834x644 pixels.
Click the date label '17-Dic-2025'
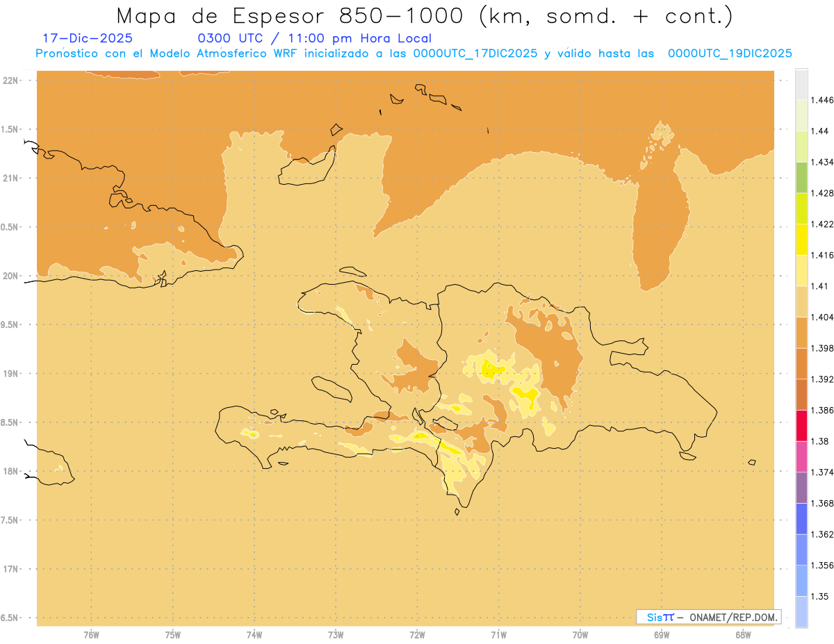[x=88, y=38]
